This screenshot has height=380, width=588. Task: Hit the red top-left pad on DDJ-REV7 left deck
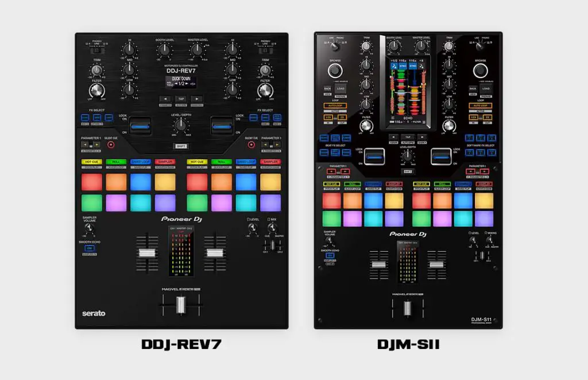[91, 182]
